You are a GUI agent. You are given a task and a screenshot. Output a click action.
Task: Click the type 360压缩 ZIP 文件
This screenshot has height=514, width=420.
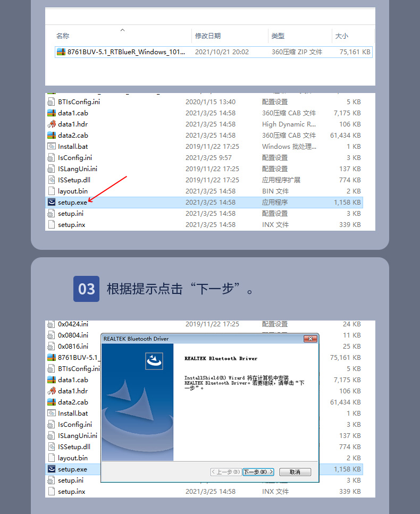[297, 52]
